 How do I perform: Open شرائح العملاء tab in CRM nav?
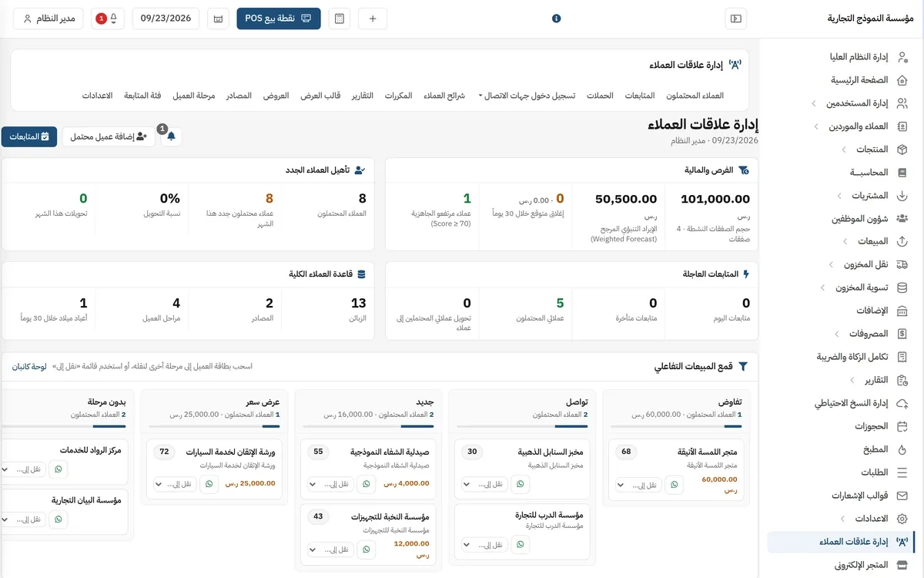tap(444, 96)
